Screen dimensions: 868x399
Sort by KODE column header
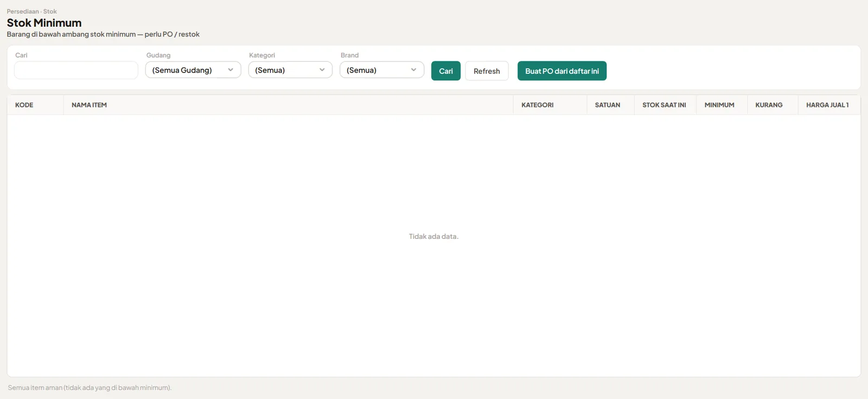coord(24,105)
